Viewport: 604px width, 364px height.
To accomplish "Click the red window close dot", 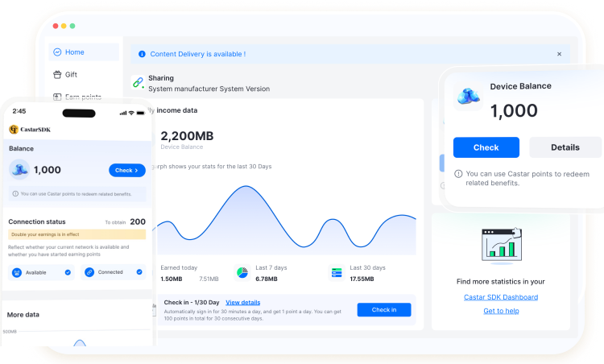I will 56,26.
